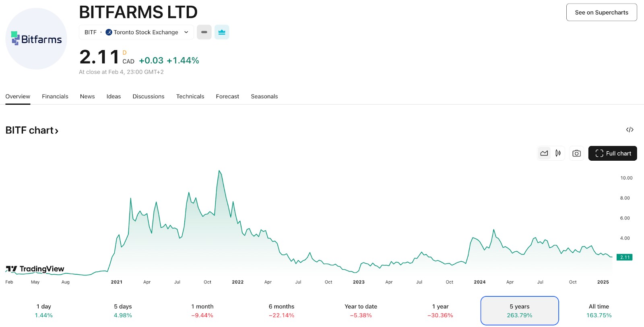The height and width of the screenshot is (327, 644).
Task: Click the blue crown badge icon
Action: click(222, 32)
